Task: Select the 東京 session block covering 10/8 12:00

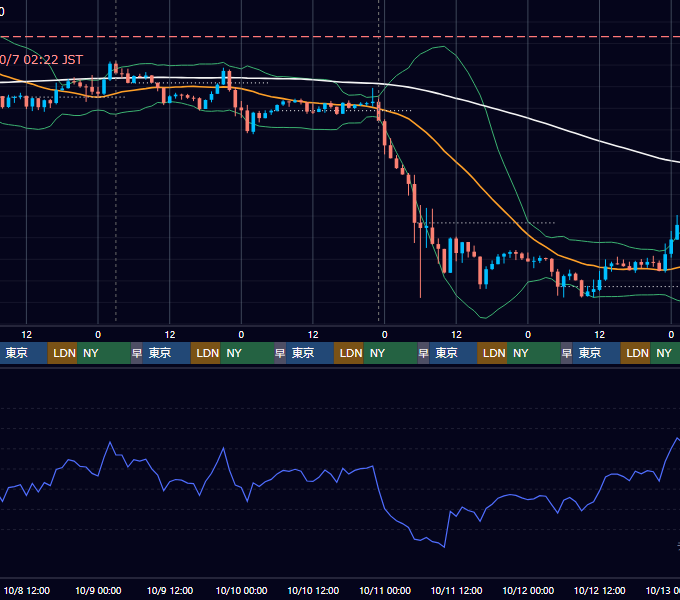Action: click(23, 353)
